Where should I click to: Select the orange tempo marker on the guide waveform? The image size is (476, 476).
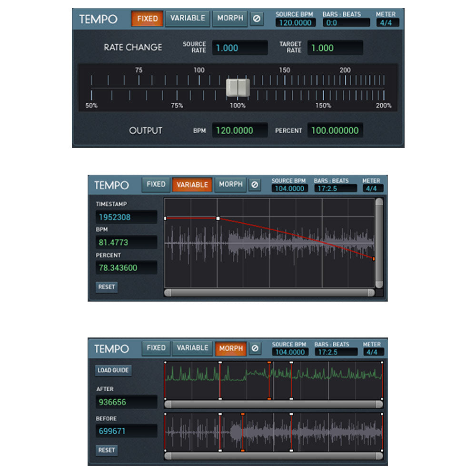pyautogui.click(x=269, y=362)
